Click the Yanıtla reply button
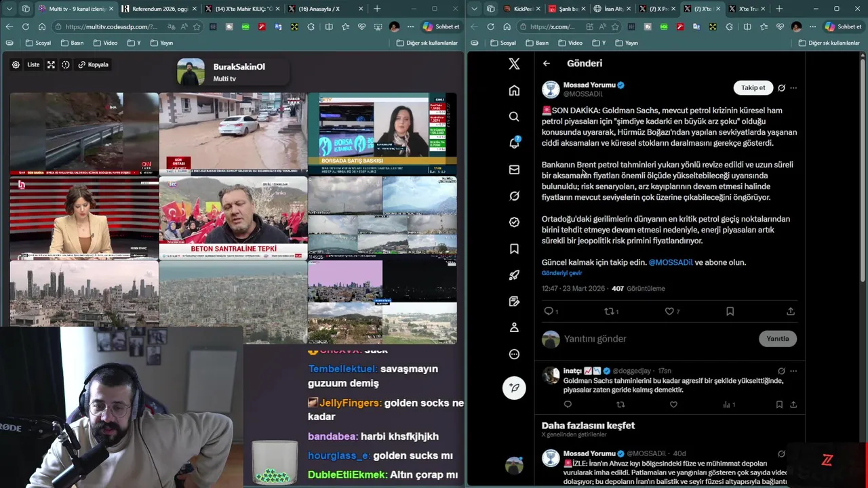868x488 pixels. coord(777,339)
